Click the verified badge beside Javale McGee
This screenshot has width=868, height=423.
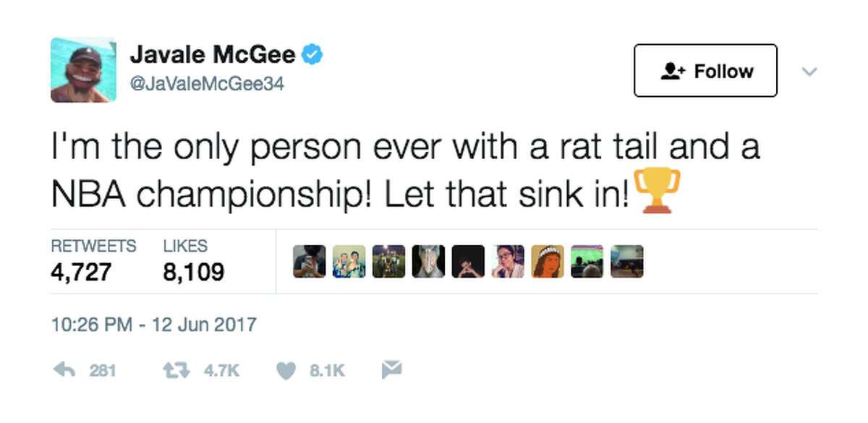pos(312,54)
